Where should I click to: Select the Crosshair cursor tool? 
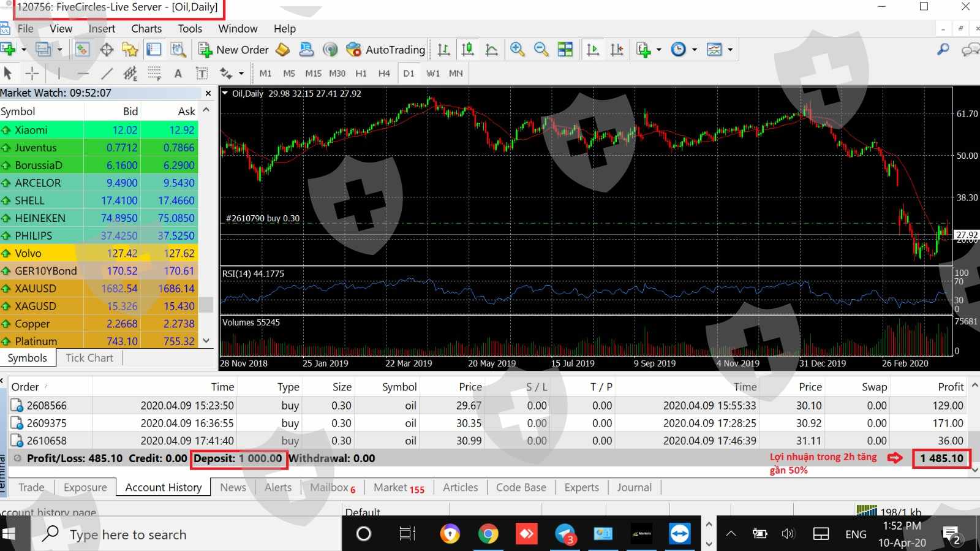tap(32, 74)
